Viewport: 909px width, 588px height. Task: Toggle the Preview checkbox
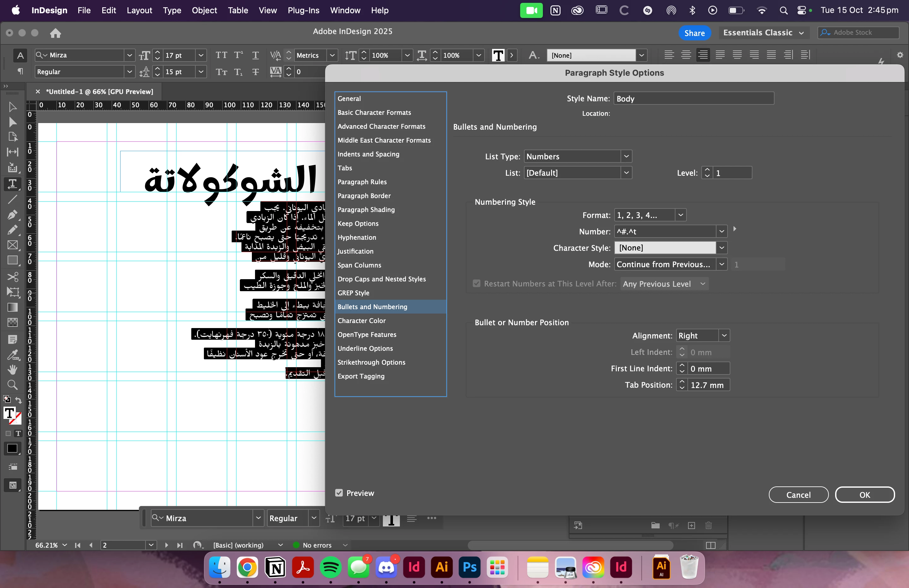point(339,492)
